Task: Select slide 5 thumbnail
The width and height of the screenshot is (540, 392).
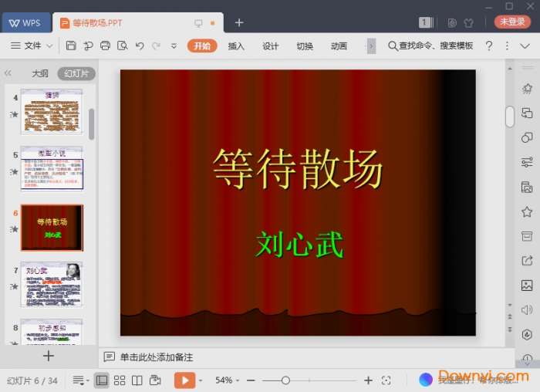Action: pos(52,169)
